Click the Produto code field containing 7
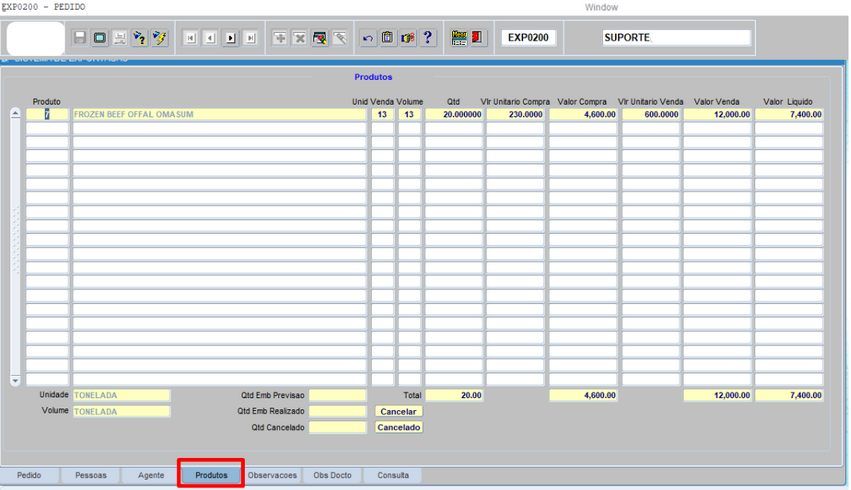Screen dimensions: 851x490 point(47,115)
